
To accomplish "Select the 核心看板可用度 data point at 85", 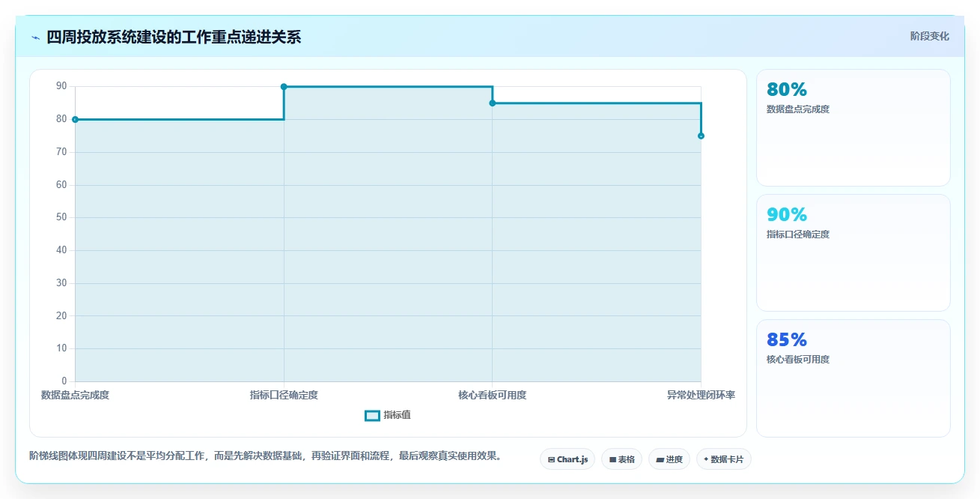I will [x=492, y=103].
